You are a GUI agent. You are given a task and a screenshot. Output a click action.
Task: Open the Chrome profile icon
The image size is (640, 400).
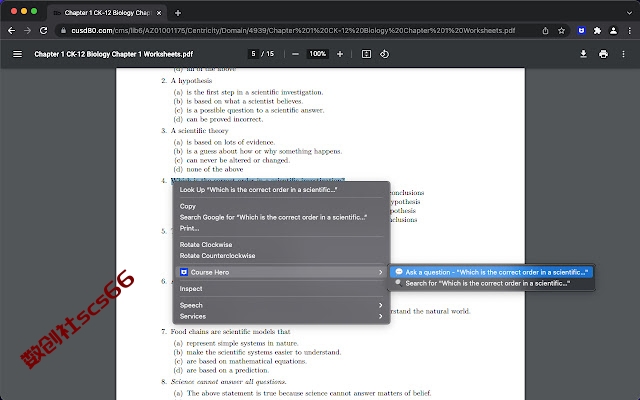point(613,31)
